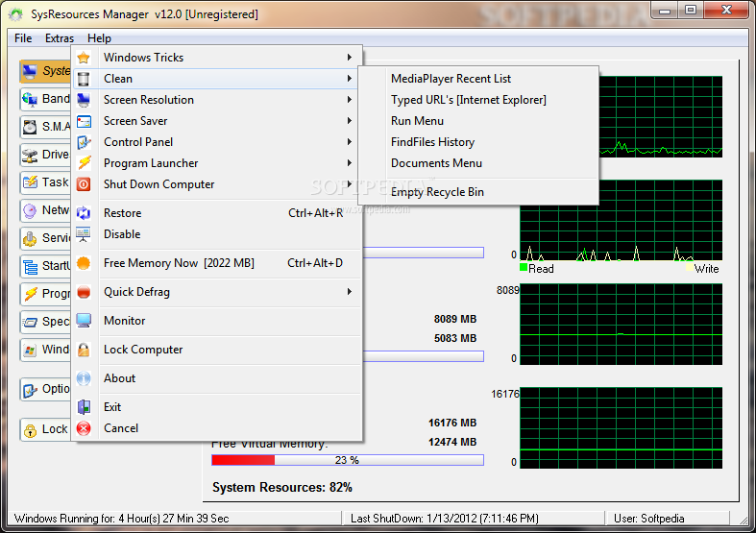Click the presentation board Disable icon

[84, 234]
